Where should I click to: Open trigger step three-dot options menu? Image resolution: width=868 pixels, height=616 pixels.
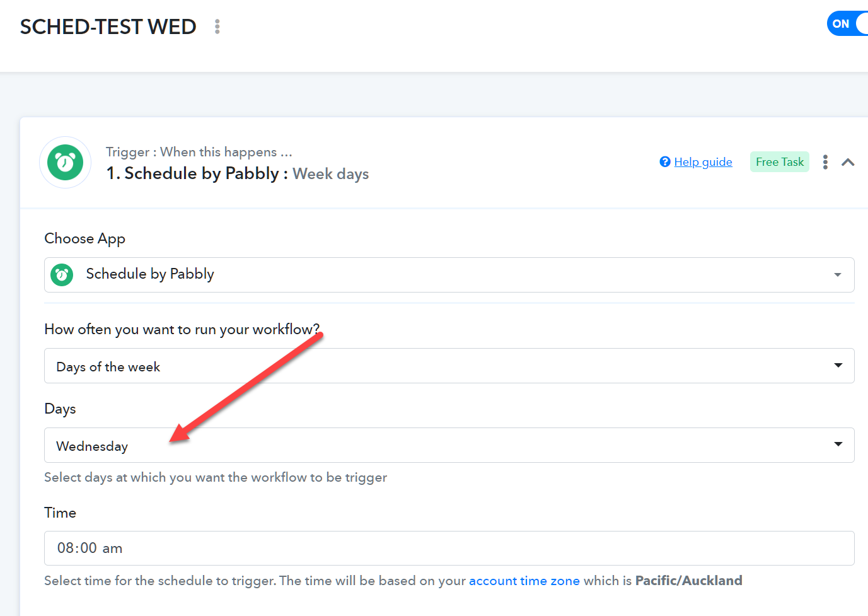(825, 162)
